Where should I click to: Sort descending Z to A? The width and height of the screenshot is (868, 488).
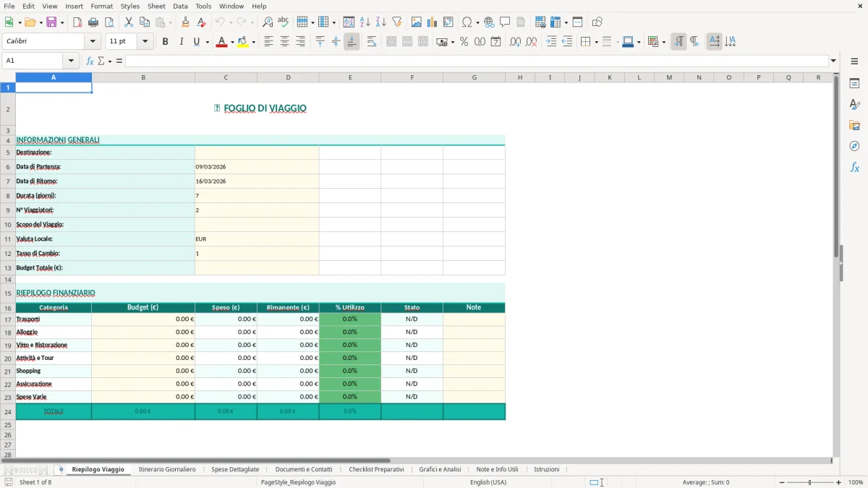click(x=380, y=22)
